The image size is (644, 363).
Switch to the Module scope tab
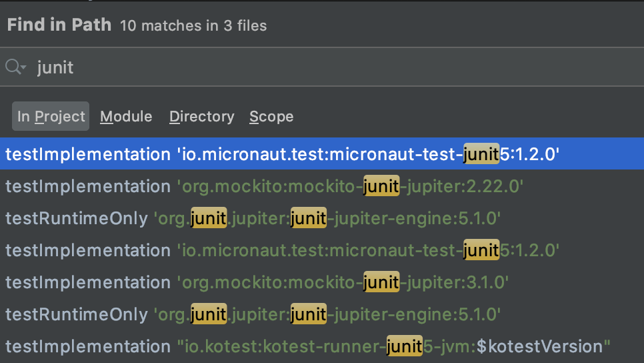(126, 116)
